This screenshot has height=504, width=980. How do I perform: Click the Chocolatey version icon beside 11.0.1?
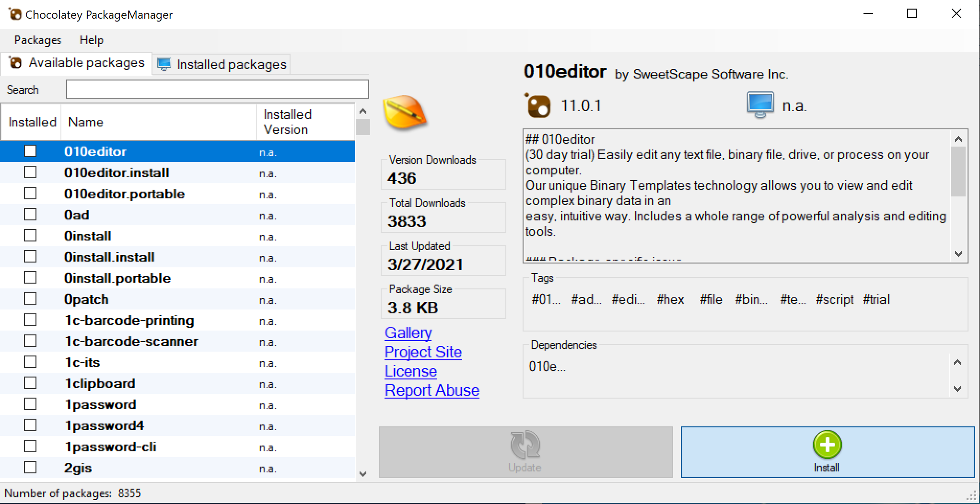point(537,105)
